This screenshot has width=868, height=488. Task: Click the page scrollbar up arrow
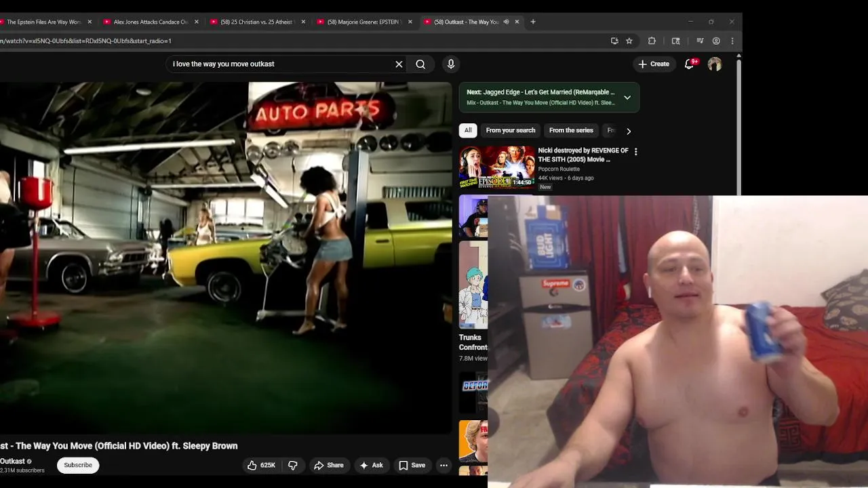[738, 56]
